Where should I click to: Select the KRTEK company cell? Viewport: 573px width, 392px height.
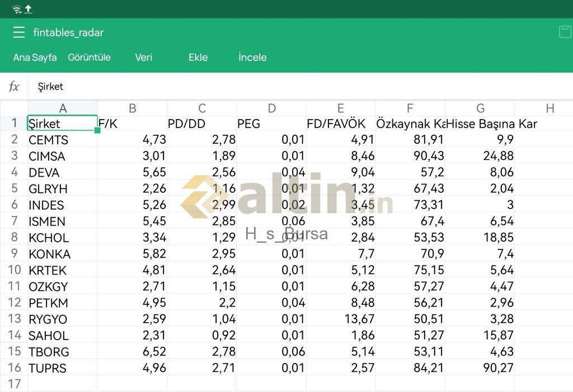63,270
